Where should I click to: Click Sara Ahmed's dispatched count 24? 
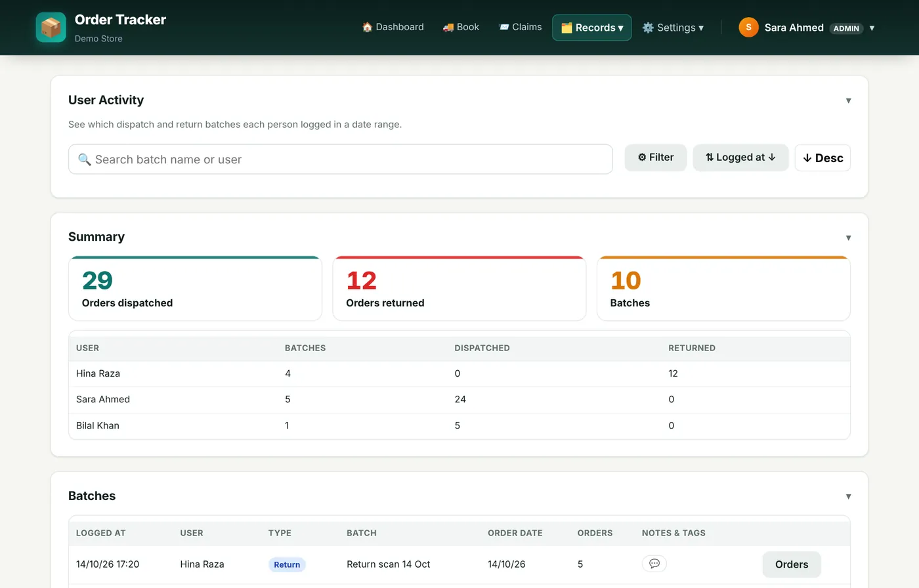[x=460, y=400]
